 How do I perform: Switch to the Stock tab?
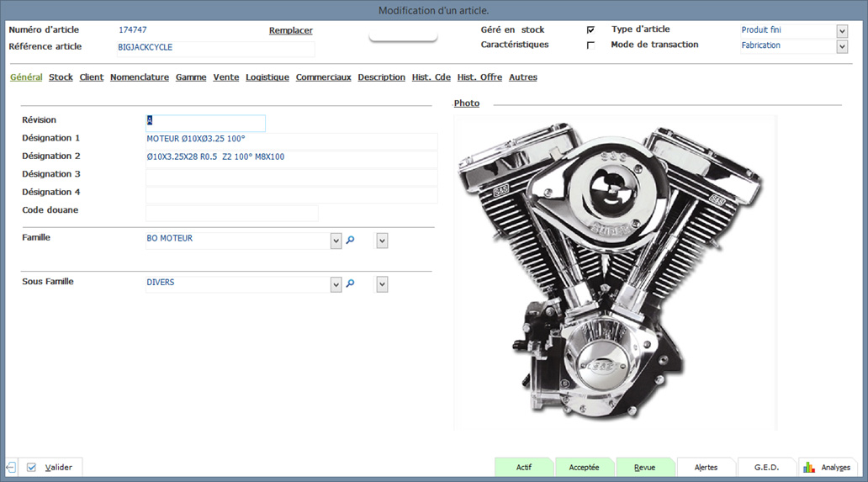pos(61,77)
